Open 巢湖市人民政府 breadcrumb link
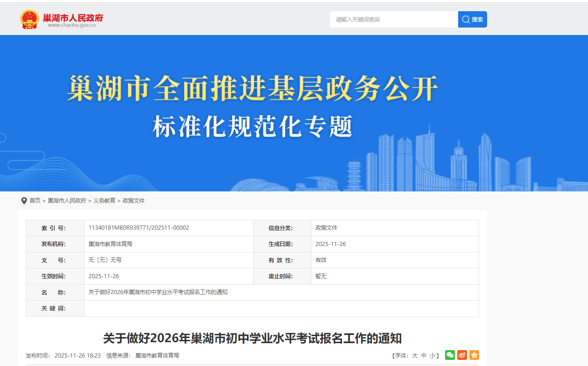Image resolution: width=588 pixels, height=366 pixels. click(x=67, y=201)
